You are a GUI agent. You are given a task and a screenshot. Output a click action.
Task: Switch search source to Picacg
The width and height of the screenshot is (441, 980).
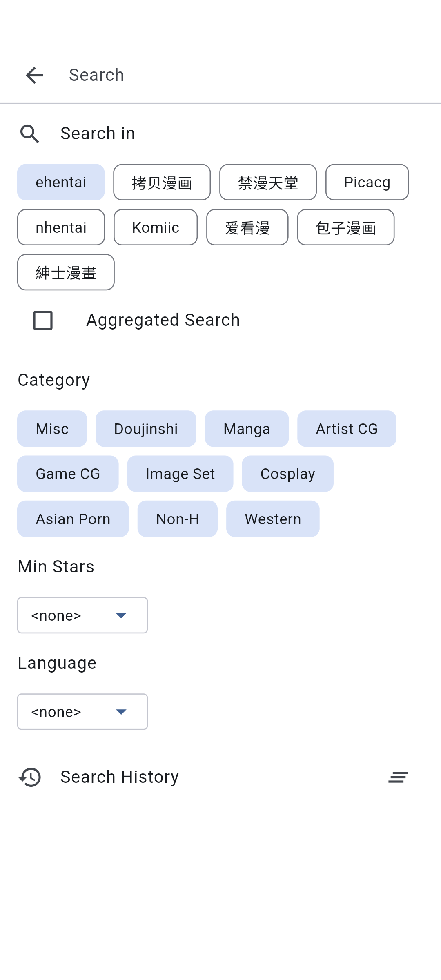pos(367,182)
